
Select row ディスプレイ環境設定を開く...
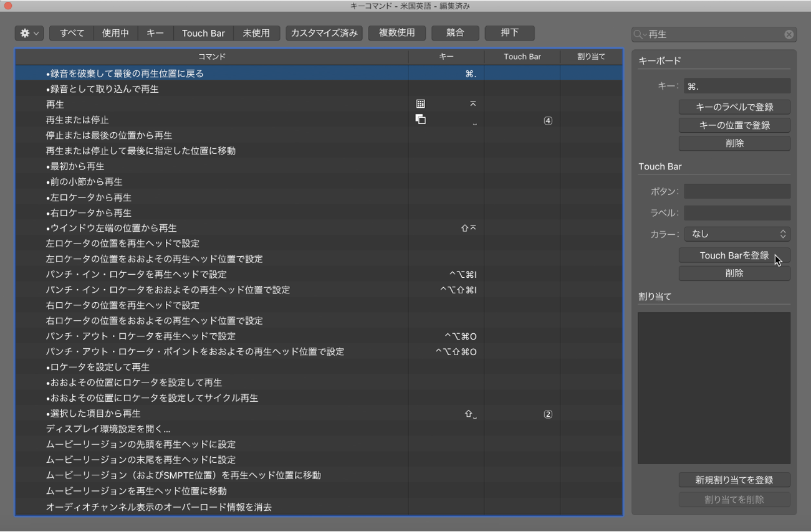319,429
